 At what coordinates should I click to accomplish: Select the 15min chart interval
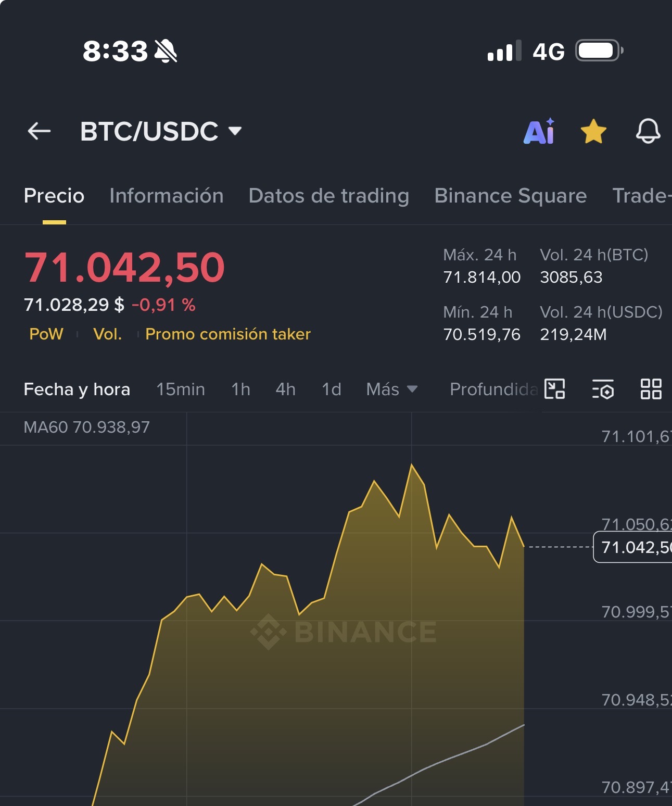pyautogui.click(x=181, y=389)
